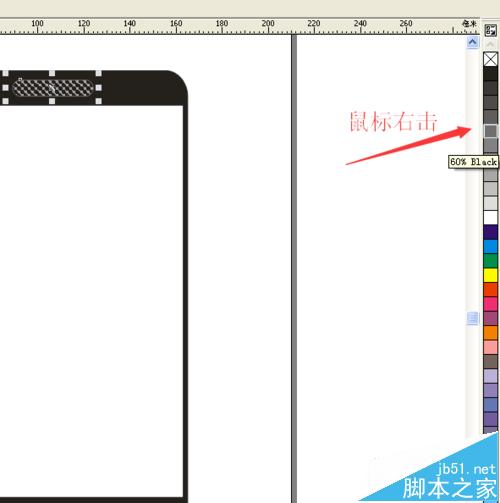Select the light lavender swatch
500x503 pixels.
(x=490, y=376)
